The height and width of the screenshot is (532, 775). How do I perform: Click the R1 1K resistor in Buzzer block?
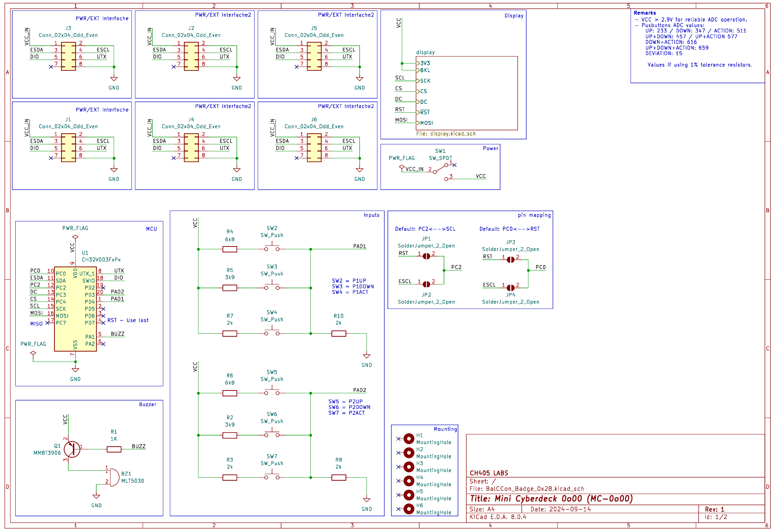pos(114,449)
